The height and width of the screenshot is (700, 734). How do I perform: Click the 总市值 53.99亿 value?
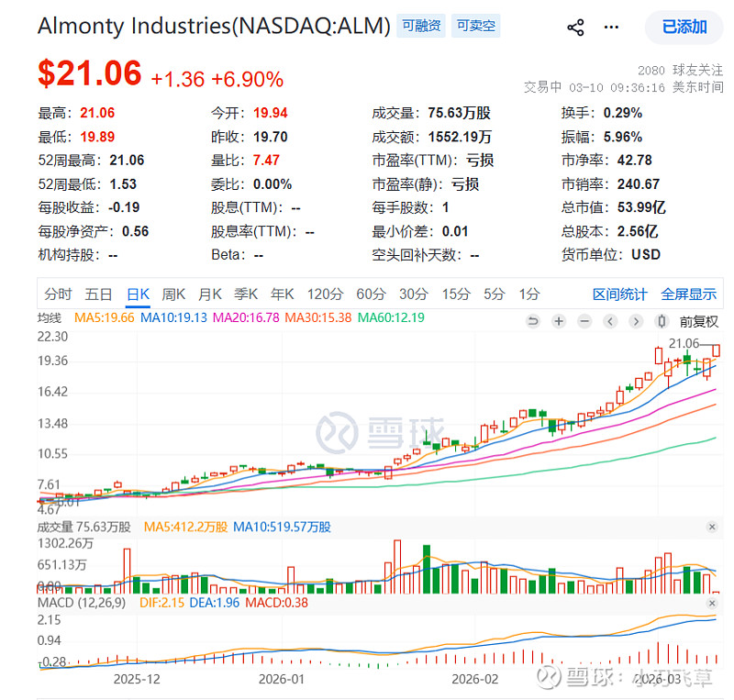click(x=641, y=207)
